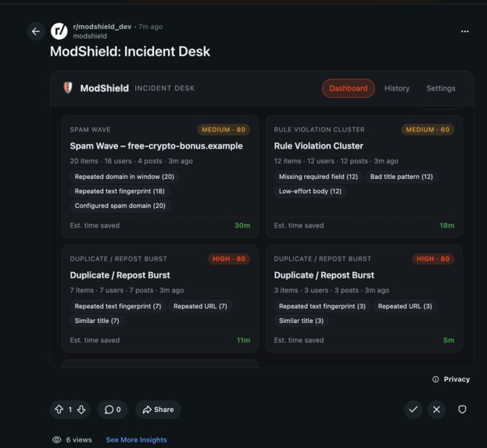Open See More Insights link
This screenshot has height=448, width=487.
coord(136,439)
